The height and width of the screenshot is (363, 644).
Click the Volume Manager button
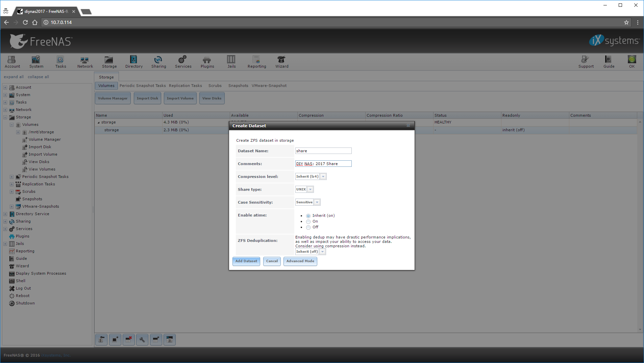[x=113, y=98]
